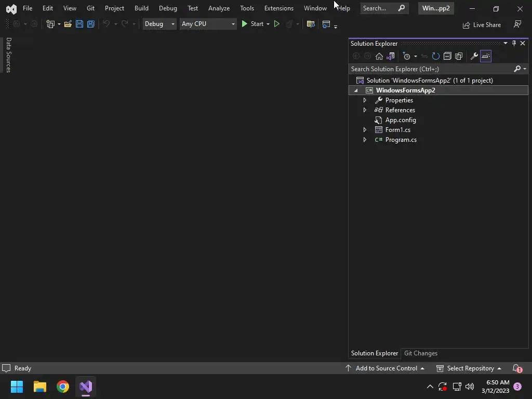Viewport: 532px width, 399px height.
Task: Open the Data Sources side tab
Action: click(x=8, y=55)
